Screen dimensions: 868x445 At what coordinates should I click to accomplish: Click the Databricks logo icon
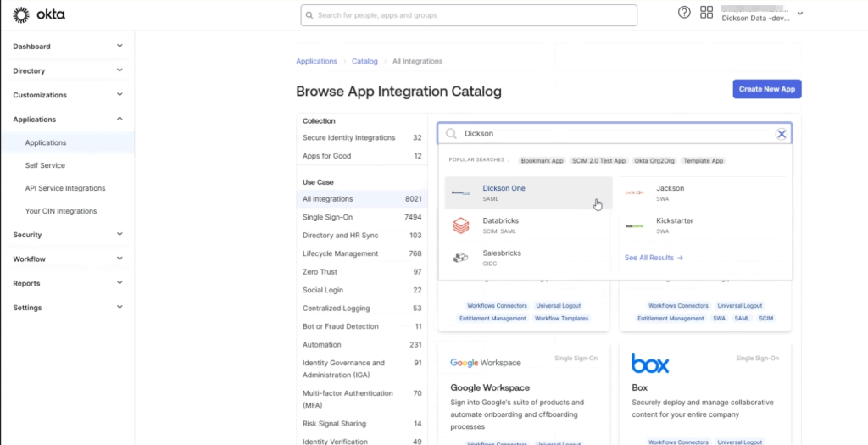460,225
